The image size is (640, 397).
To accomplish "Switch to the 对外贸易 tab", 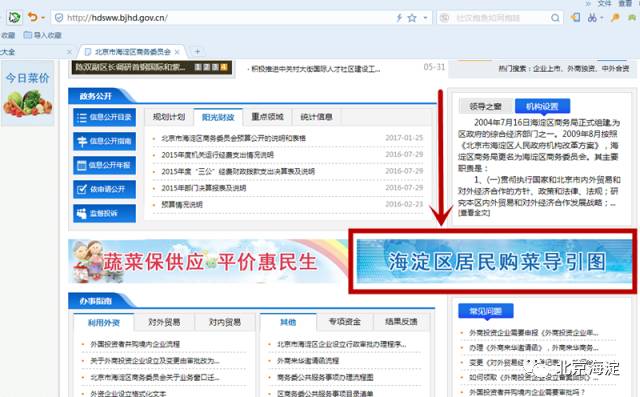I will tap(164, 322).
